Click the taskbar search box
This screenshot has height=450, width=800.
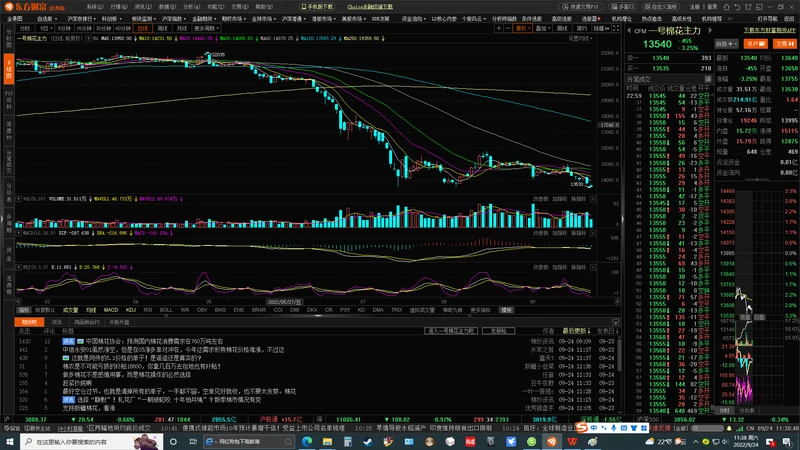point(92,441)
